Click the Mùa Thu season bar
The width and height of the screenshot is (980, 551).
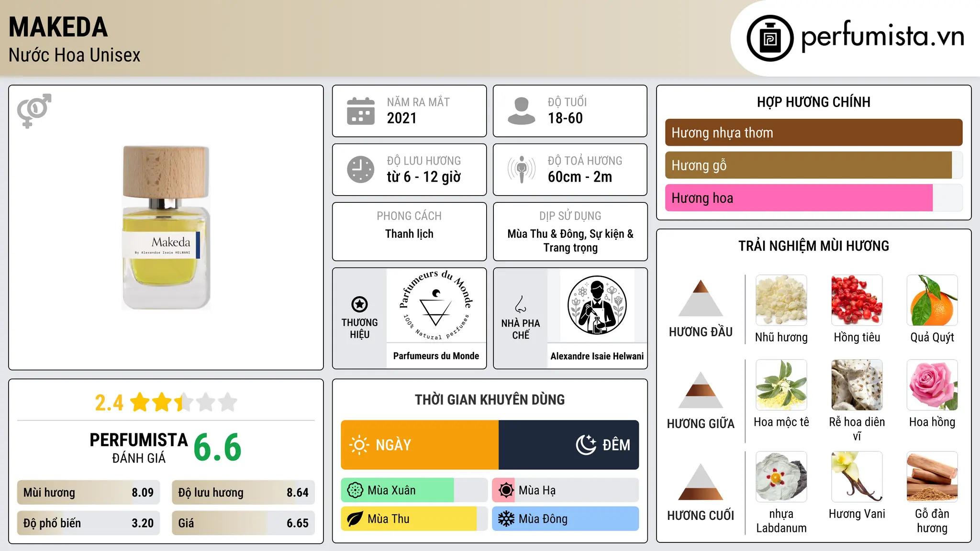click(414, 519)
